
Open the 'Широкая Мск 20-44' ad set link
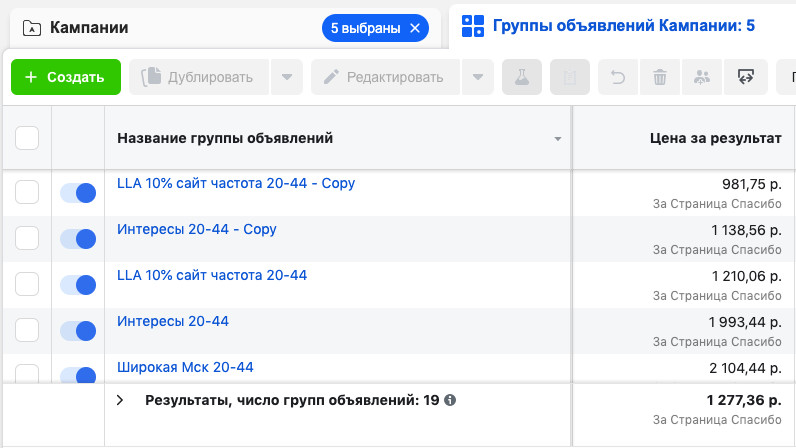pyautogui.click(x=185, y=367)
